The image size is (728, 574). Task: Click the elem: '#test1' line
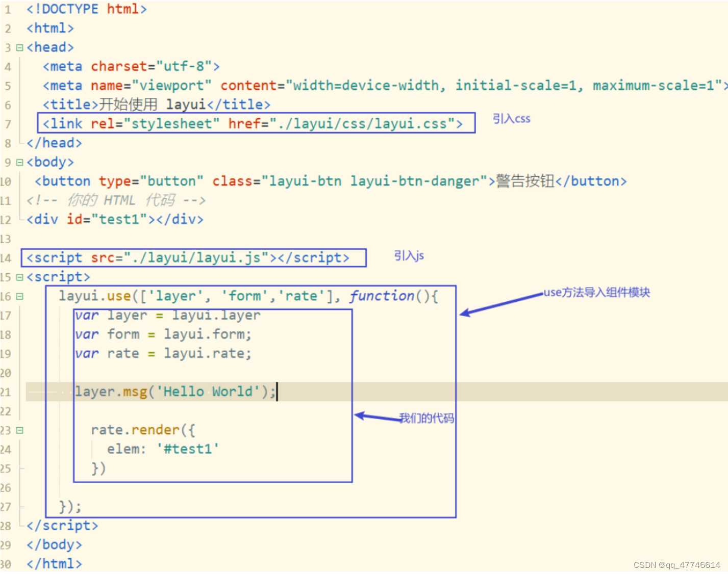pos(163,449)
